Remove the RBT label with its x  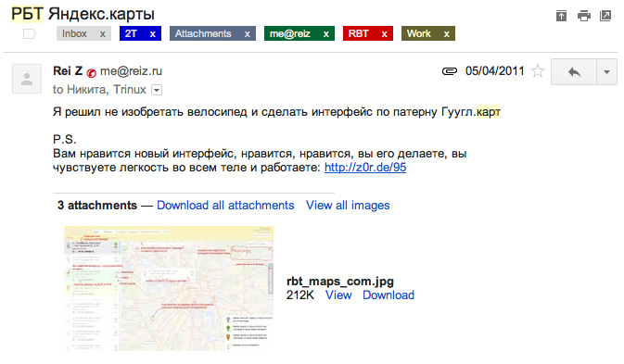(x=385, y=33)
